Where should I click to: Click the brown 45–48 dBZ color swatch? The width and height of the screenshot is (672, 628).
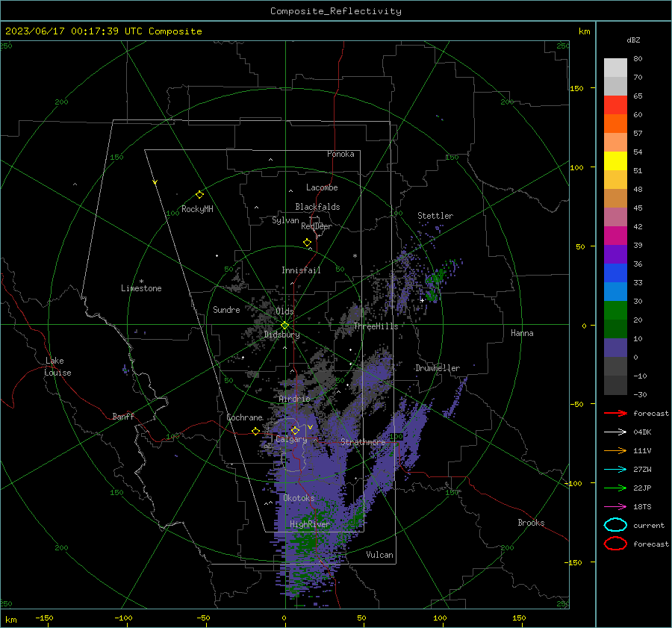(615, 199)
